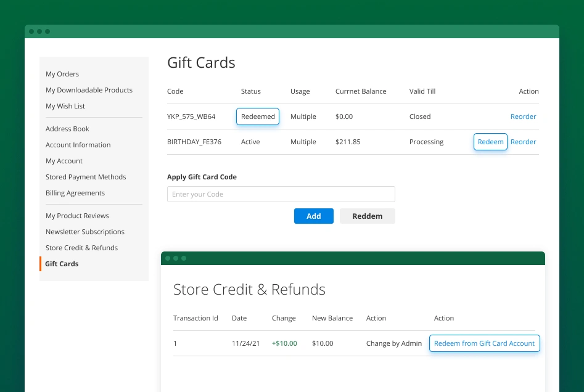The image size is (584, 392).
Task: Click the Reddem button
Action: [x=368, y=216]
